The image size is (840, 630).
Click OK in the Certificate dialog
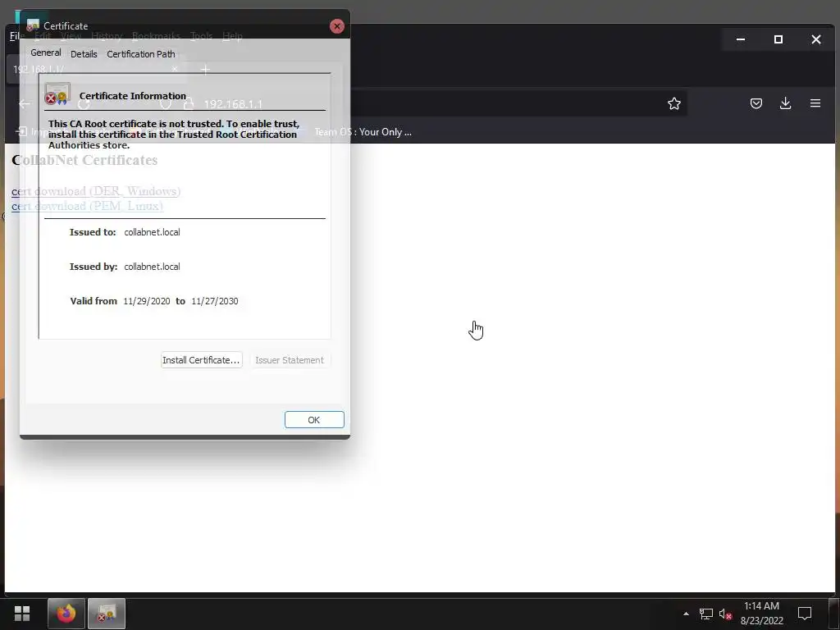(314, 420)
